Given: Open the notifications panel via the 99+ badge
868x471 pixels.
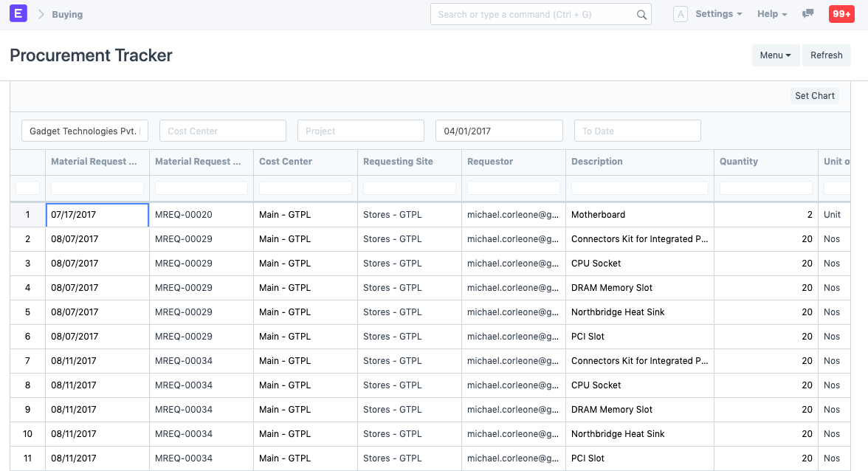Looking at the screenshot, I should coord(841,13).
